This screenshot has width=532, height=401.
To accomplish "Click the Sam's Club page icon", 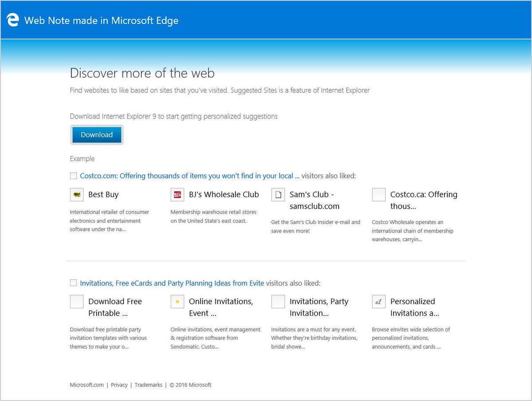I will pyautogui.click(x=278, y=195).
